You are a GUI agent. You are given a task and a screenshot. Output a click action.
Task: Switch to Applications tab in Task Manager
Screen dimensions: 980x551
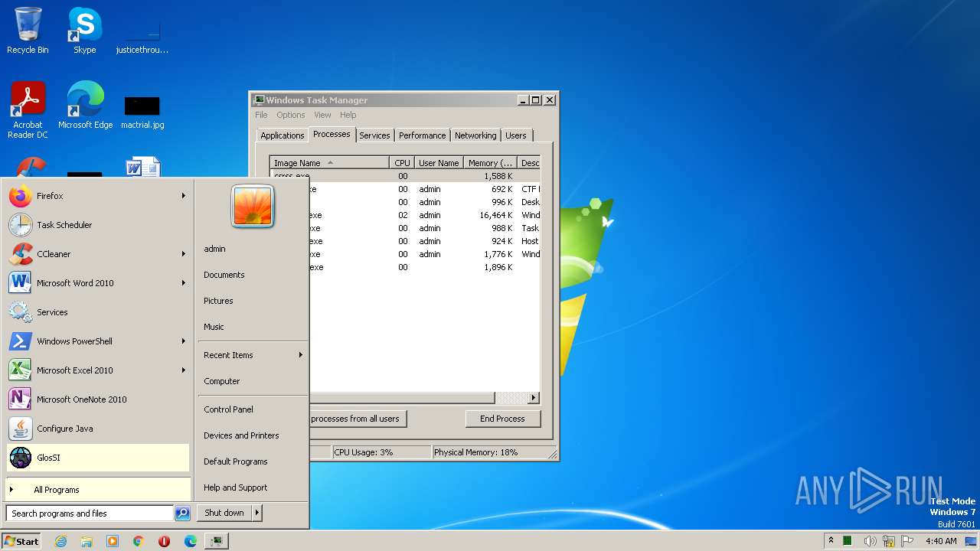click(283, 135)
